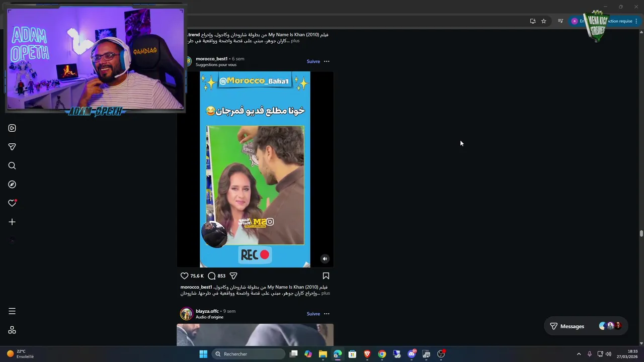Open browser media controls icon
The image size is (644, 362).
click(560, 21)
